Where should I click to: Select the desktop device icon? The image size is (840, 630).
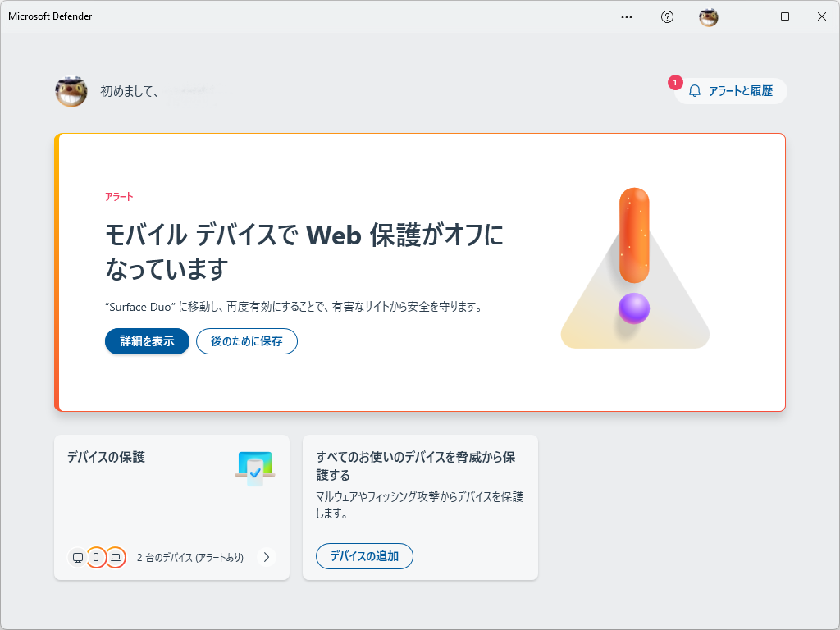(x=76, y=557)
